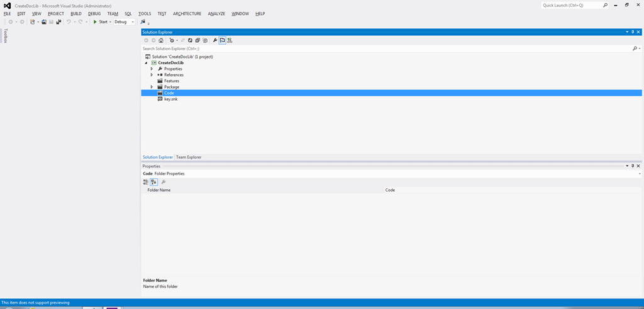Select the key.snk file

171,99
